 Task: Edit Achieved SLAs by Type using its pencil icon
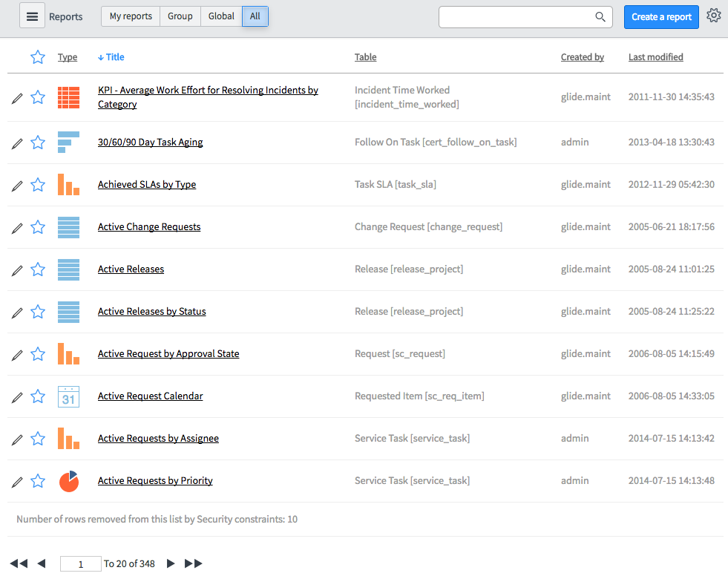(x=17, y=186)
